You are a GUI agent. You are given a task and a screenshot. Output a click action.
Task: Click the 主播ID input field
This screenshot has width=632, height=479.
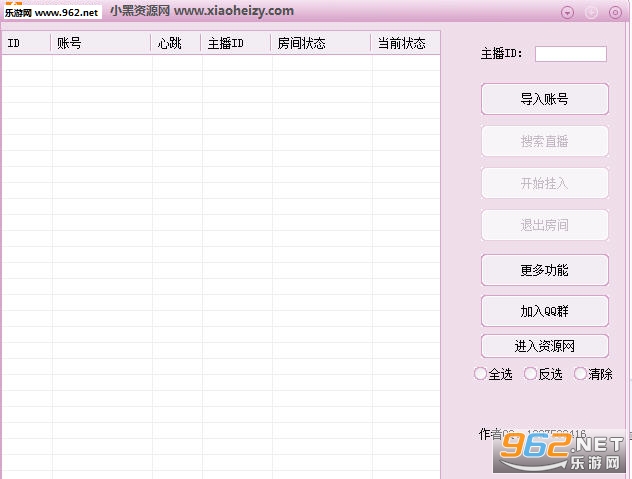point(570,54)
